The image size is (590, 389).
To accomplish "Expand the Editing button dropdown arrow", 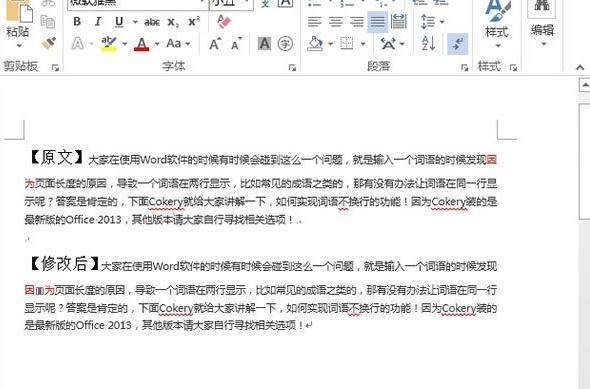I will (544, 44).
